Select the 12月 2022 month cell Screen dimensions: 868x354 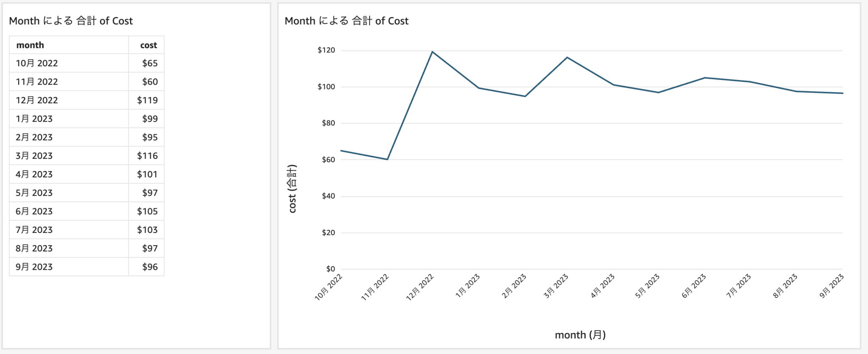[37, 100]
